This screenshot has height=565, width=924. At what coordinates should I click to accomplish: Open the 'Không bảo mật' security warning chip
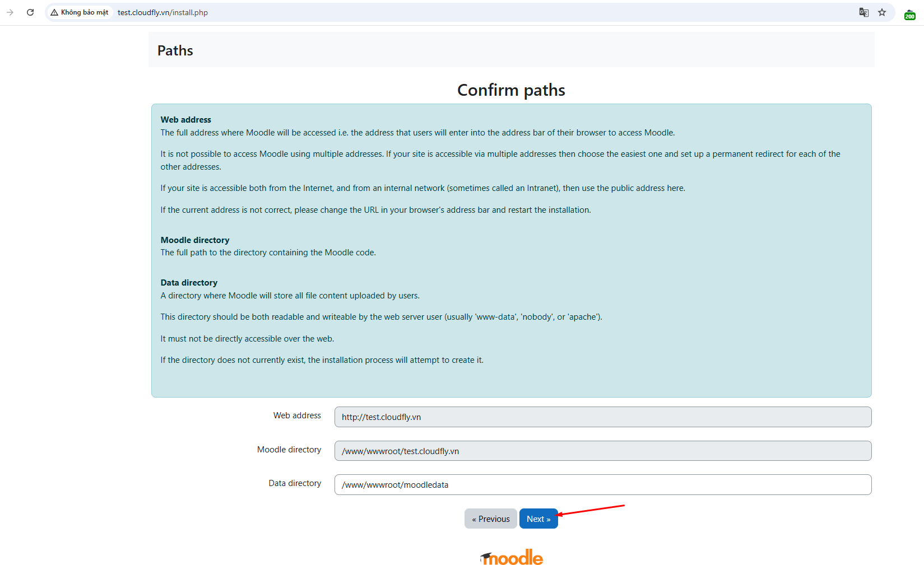(80, 12)
